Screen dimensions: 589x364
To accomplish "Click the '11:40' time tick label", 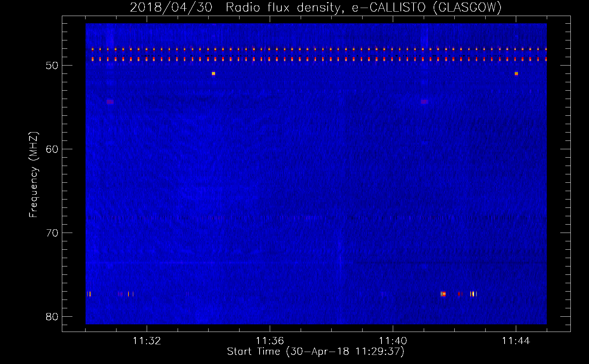I will point(393,341).
